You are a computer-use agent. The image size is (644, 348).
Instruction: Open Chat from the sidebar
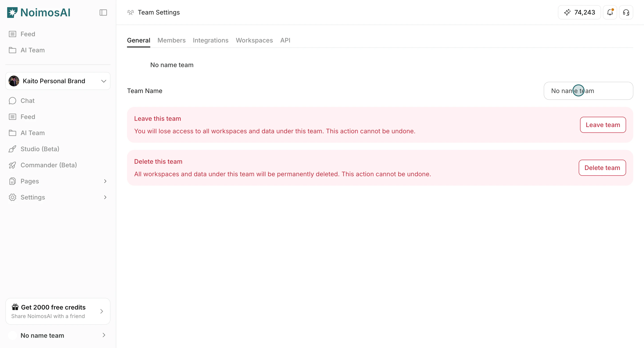click(x=28, y=100)
